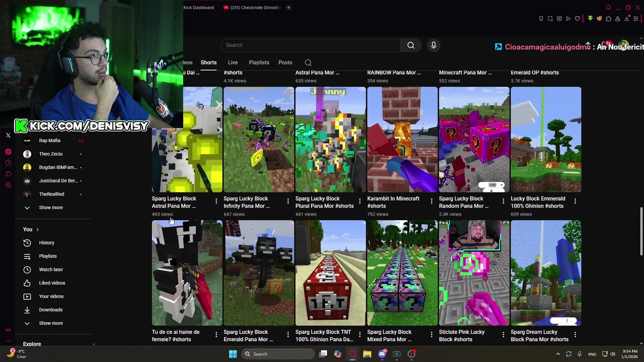This screenshot has width=644, height=362.
Task: Expand the You section chevron
Action: pyautogui.click(x=37, y=230)
